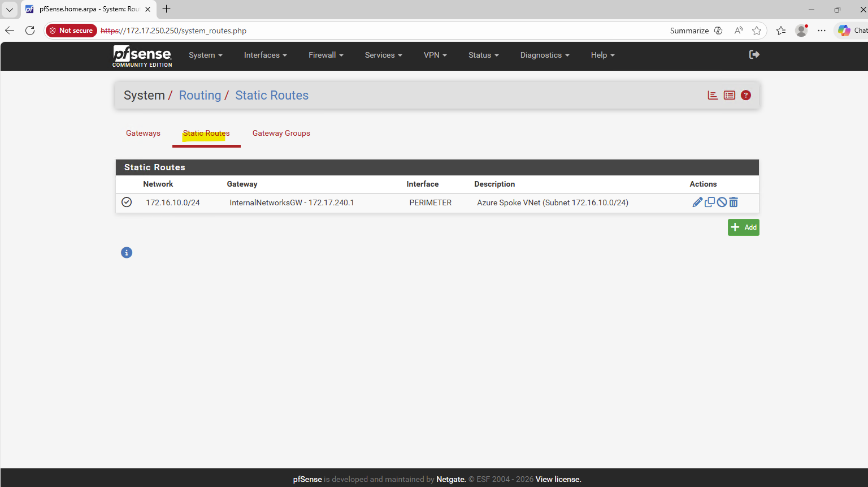Viewport: 868px width, 487px height.
Task: Expand the Interfaces menu
Action: tap(266, 55)
